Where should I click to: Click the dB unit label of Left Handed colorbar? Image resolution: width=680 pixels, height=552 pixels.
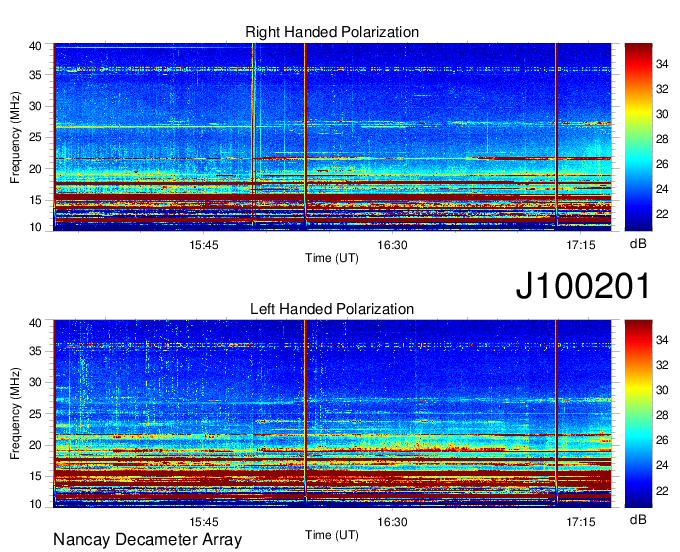coord(638,519)
